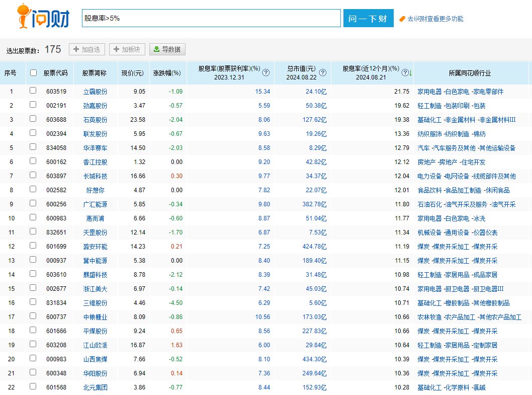Click the 序号 column header
Image resolution: width=532 pixels, height=395 pixels.
10,73
